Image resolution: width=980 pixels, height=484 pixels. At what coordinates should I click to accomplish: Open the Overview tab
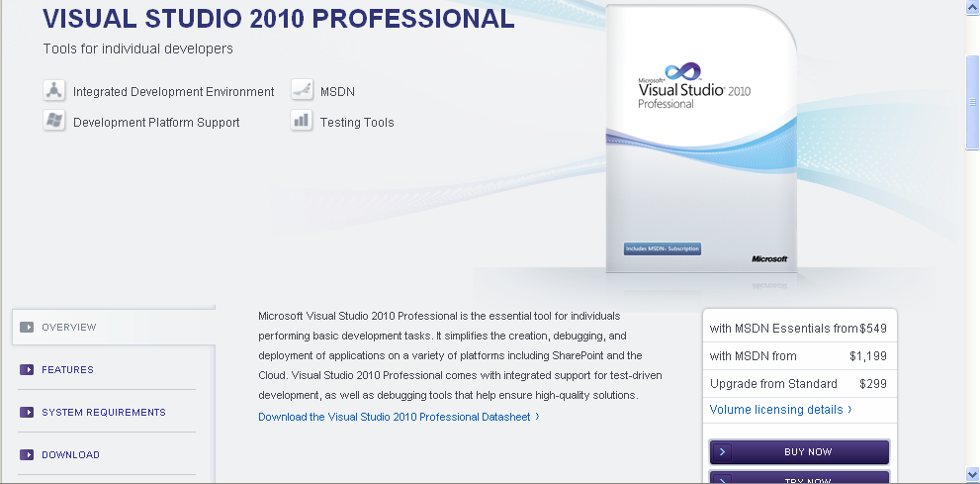[x=114, y=327]
